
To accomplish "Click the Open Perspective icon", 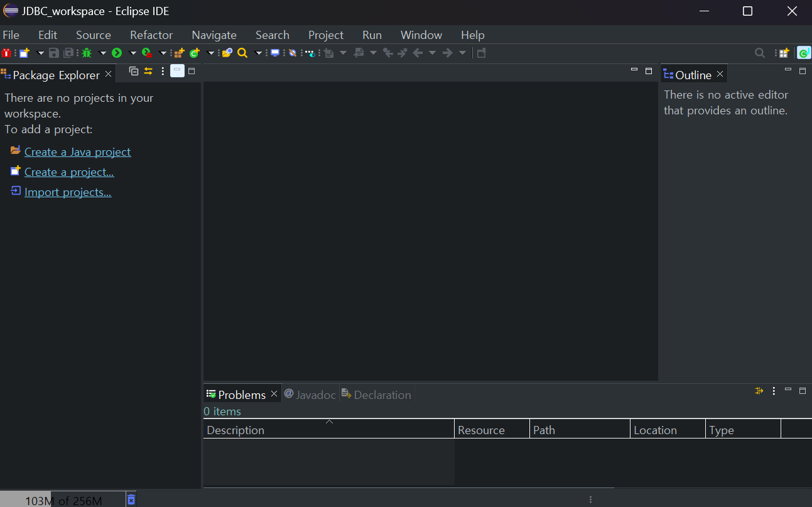I will [783, 53].
